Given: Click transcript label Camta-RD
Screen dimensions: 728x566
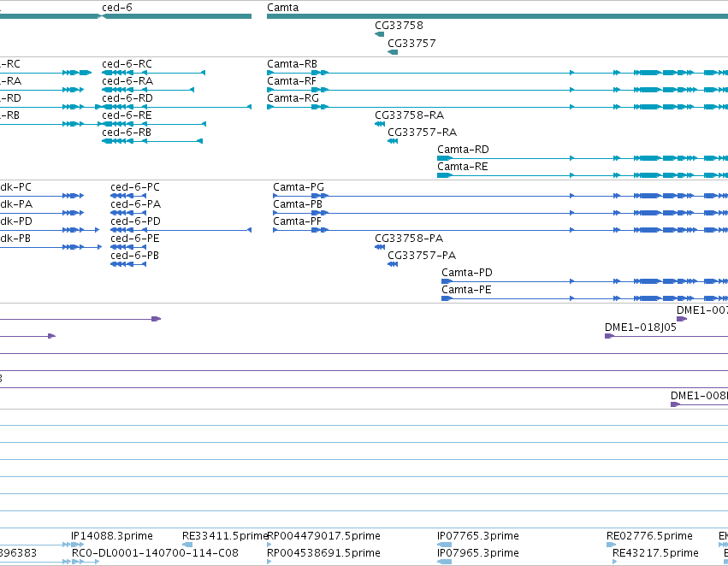Looking at the screenshot, I should point(463,150).
